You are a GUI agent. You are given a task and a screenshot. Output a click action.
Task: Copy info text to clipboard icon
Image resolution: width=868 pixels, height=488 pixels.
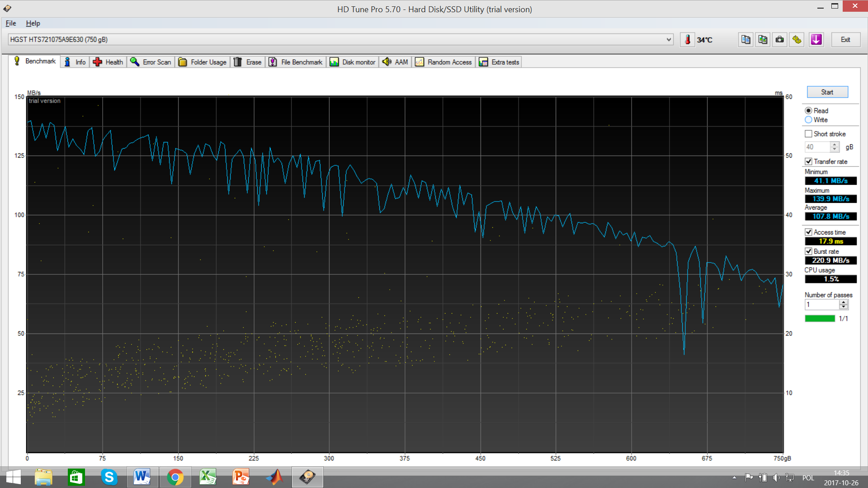745,40
